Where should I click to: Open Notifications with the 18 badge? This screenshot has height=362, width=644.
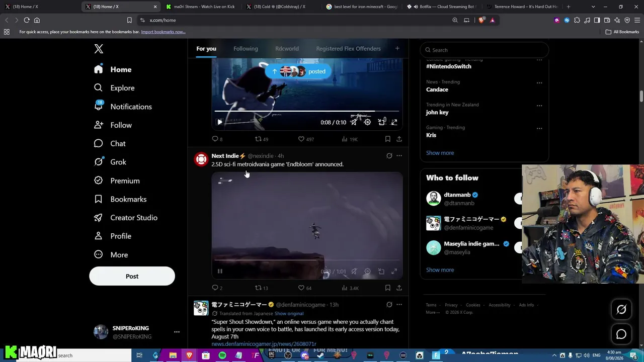click(123, 107)
